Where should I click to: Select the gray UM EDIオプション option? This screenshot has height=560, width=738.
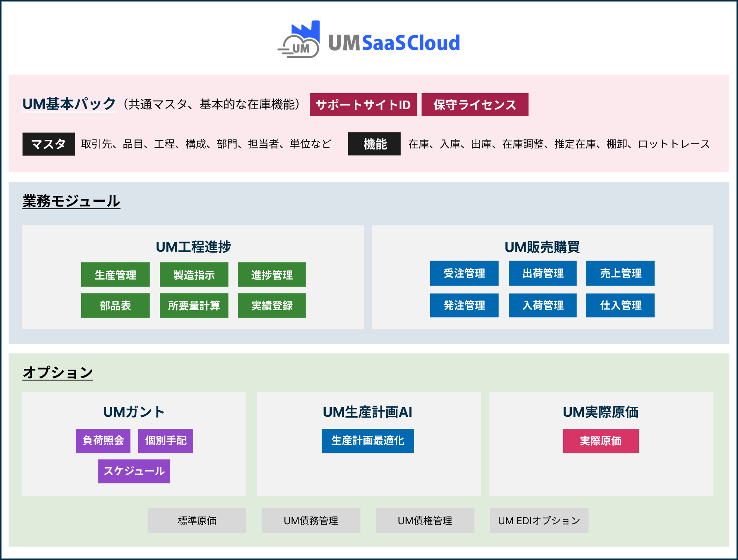(x=539, y=520)
